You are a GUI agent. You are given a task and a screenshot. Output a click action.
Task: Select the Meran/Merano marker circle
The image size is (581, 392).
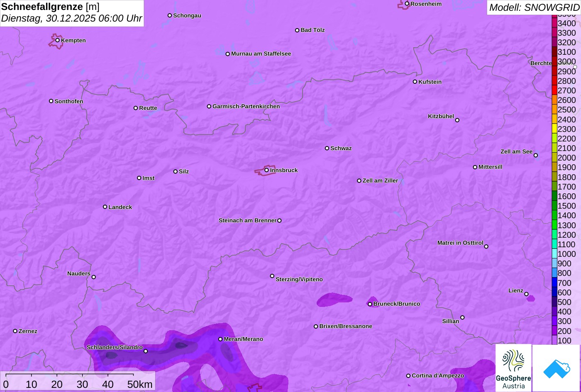coord(220,339)
